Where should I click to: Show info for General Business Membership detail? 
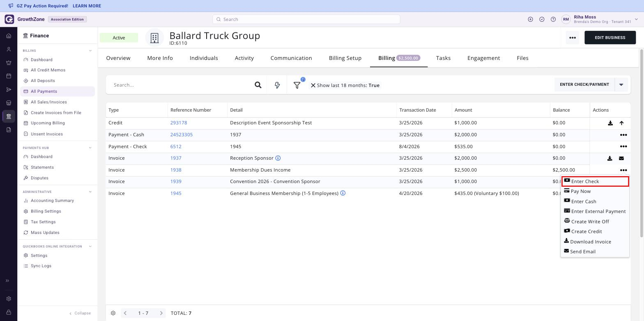[x=343, y=193]
